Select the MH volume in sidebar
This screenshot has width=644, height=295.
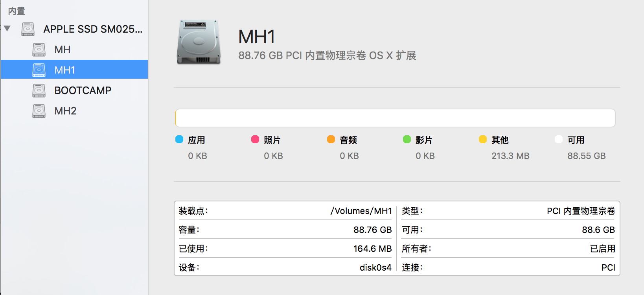(63, 50)
